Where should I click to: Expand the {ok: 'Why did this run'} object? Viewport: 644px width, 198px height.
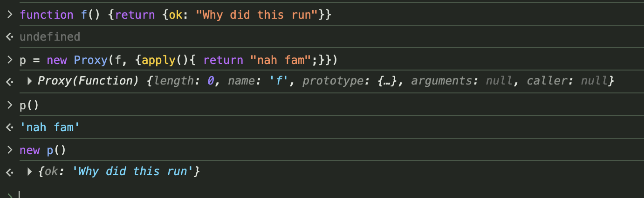point(29,172)
